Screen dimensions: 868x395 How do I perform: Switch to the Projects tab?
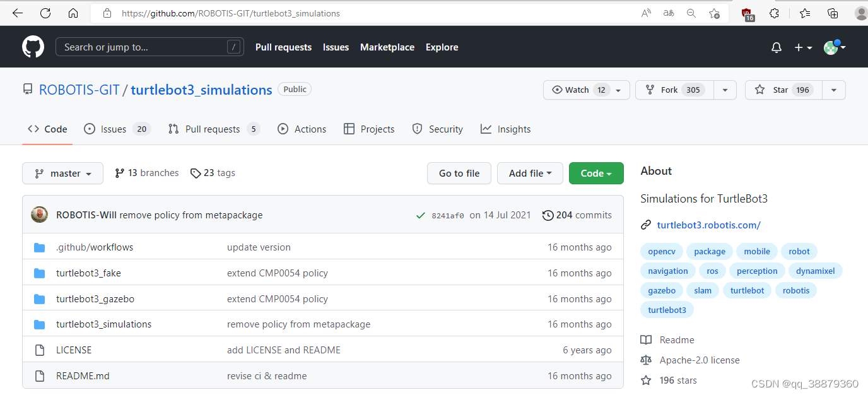tap(369, 129)
